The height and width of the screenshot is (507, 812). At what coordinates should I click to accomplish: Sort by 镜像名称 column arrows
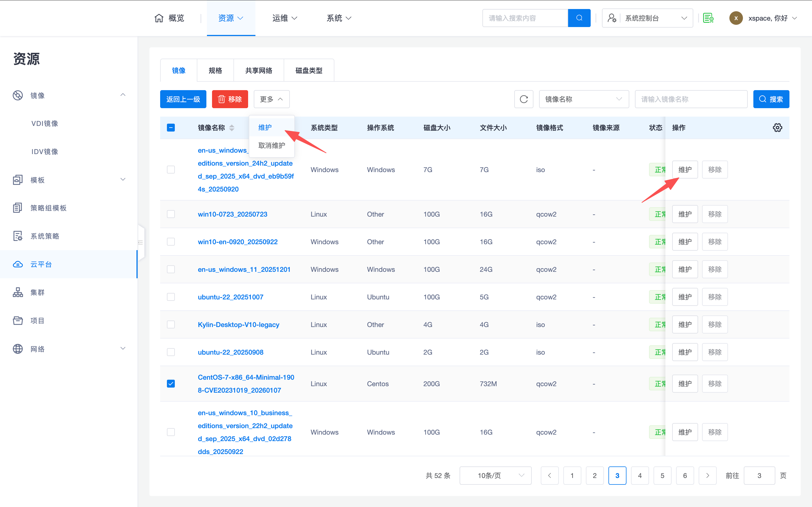pos(231,128)
